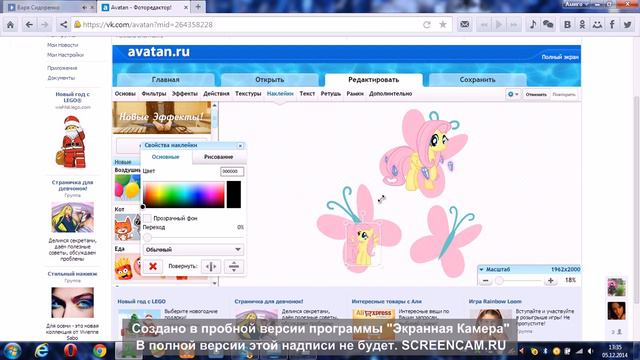Click the browser share icon
This screenshot has height=360, width=640.
tap(63, 25)
